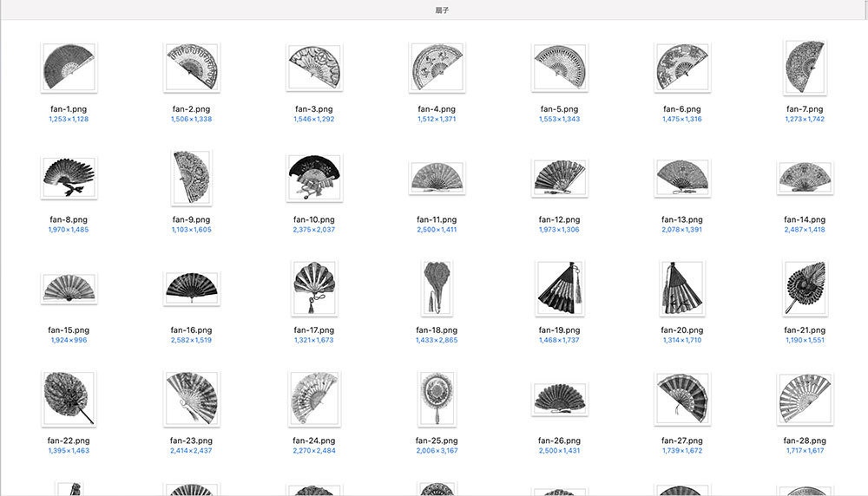The image size is (868, 496).
Task: Click the fan-12.png file name
Action: click(x=560, y=219)
